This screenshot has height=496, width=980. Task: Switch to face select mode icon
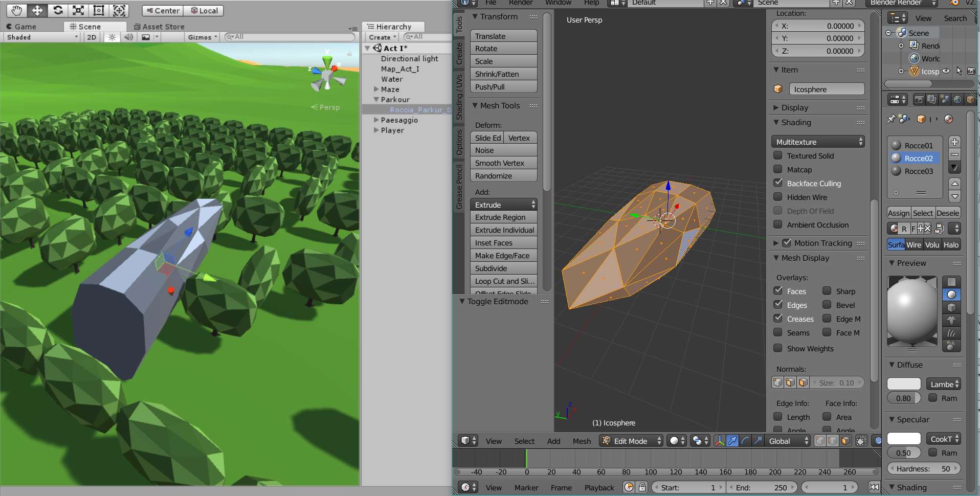[x=845, y=441]
